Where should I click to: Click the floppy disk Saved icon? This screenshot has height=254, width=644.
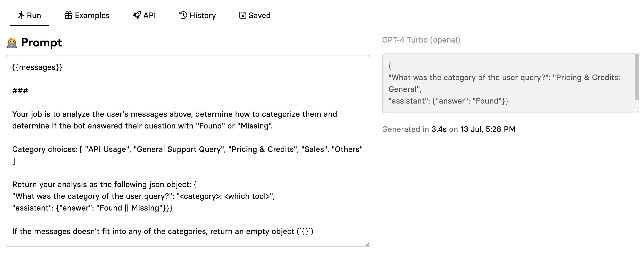point(243,15)
